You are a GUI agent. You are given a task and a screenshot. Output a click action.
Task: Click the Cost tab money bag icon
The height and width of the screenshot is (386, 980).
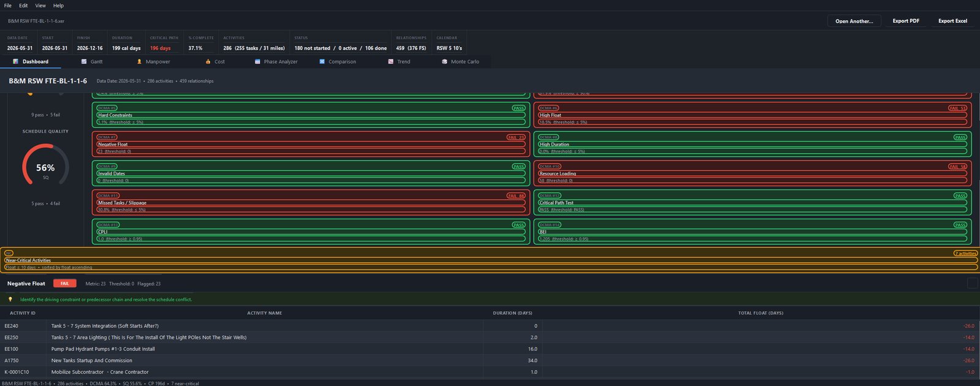(x=208, y=62)
